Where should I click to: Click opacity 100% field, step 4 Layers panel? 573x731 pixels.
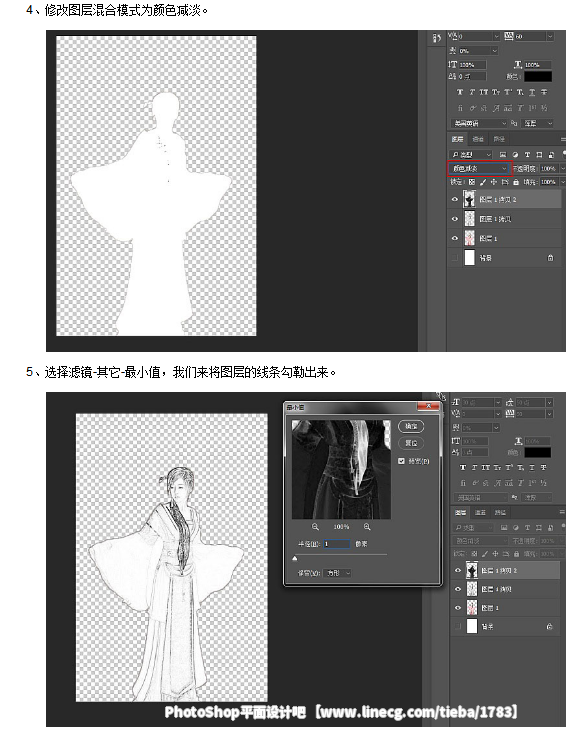point(548,168)
